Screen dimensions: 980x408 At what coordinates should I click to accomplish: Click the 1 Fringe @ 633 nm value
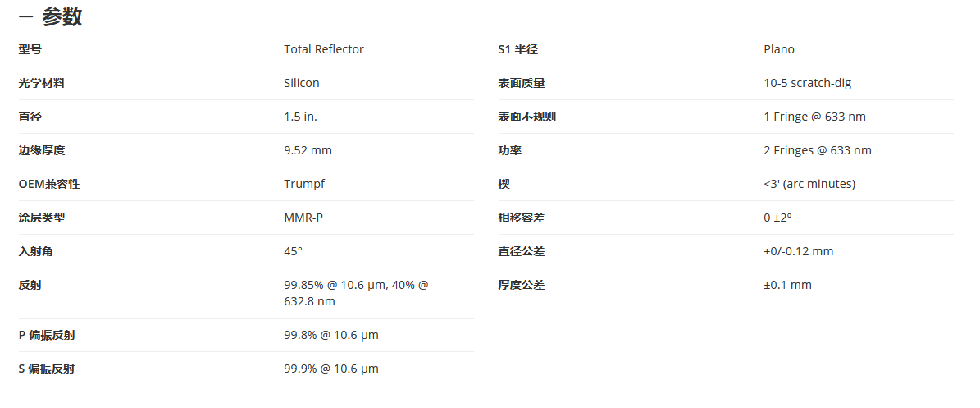(x=814, y=117)
